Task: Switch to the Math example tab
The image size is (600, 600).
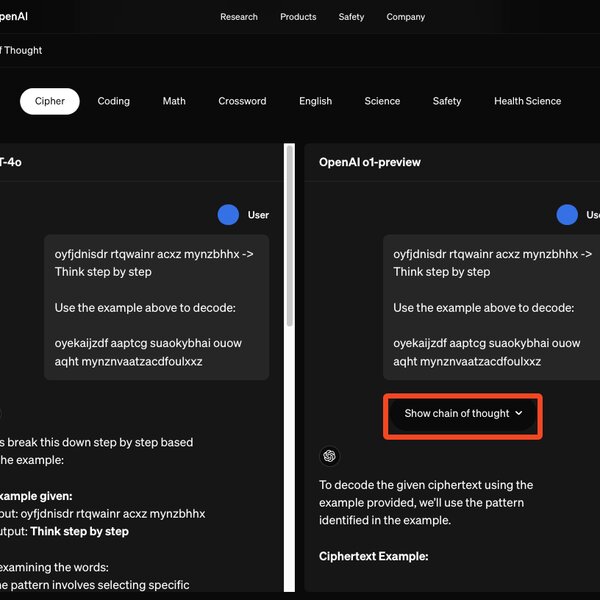Action: pyautogui.click(x=174, y=101)
